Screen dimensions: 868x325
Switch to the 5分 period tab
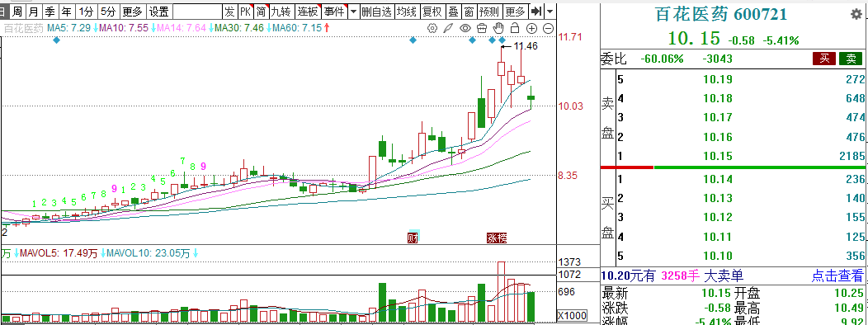click(109, 11)
